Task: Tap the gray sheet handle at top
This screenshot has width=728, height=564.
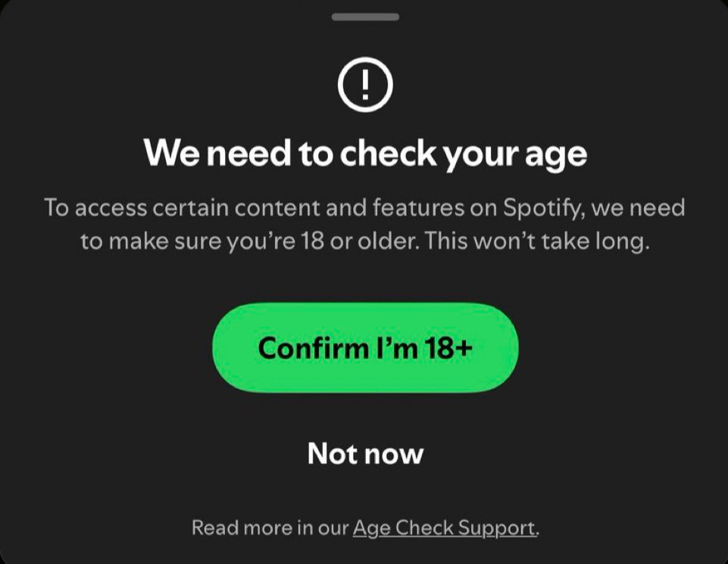Action: coord(365,17)
